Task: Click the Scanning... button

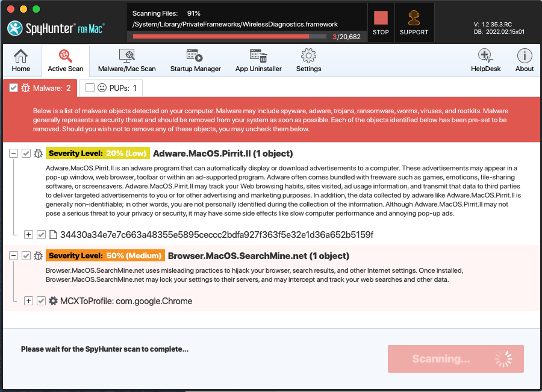Action: pos(456,359)
